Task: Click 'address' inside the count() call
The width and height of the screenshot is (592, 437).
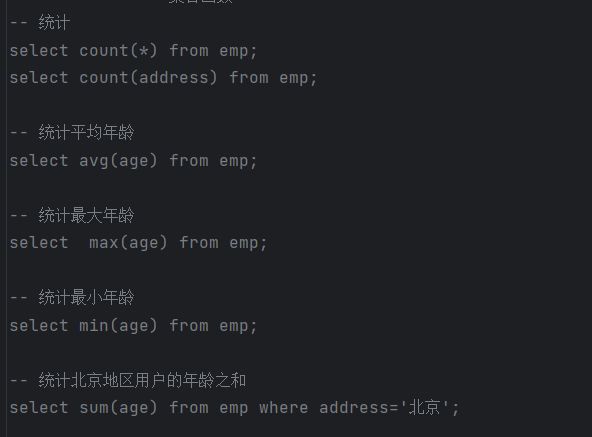Action: [173, 78]
